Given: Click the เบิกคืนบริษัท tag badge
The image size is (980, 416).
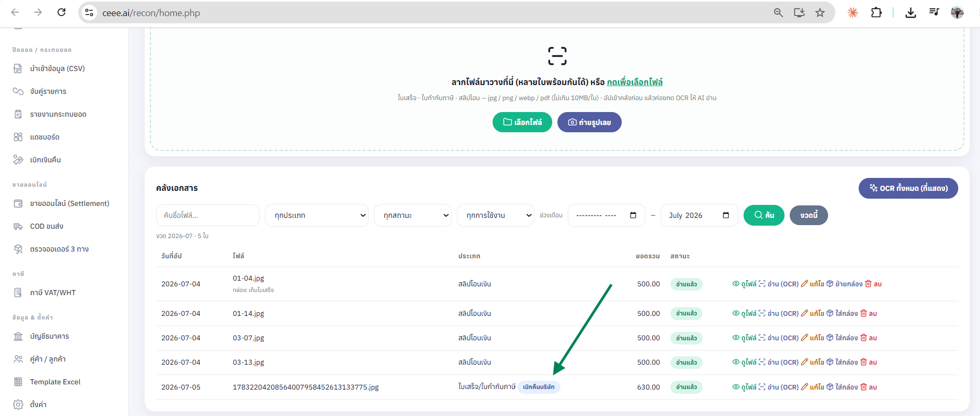Looking at the screenshot, I should [539, 387].
